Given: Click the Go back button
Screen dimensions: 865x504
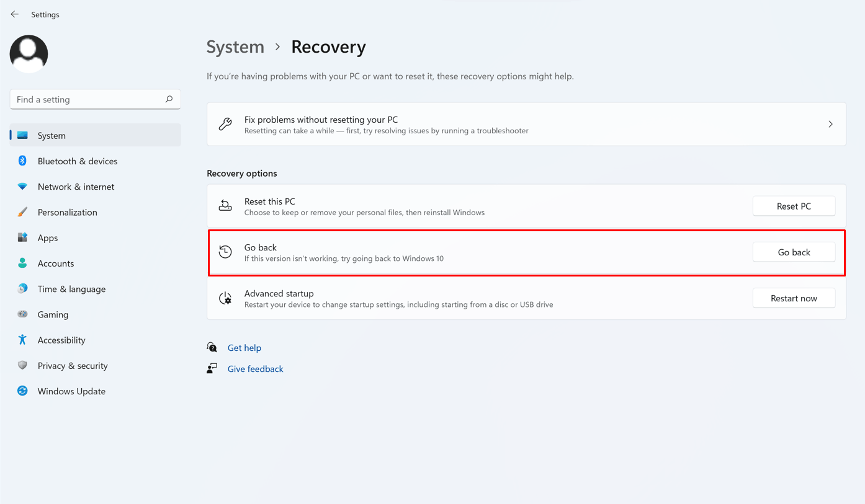Looking at the screenshot, I should [x=794, y=252].
